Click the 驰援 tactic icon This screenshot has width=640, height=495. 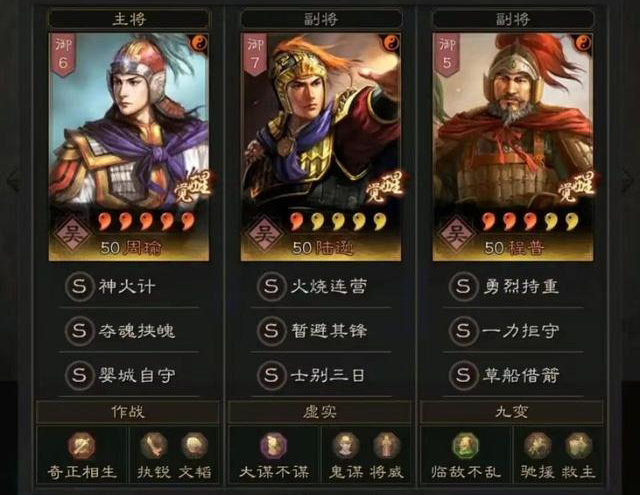537,446
